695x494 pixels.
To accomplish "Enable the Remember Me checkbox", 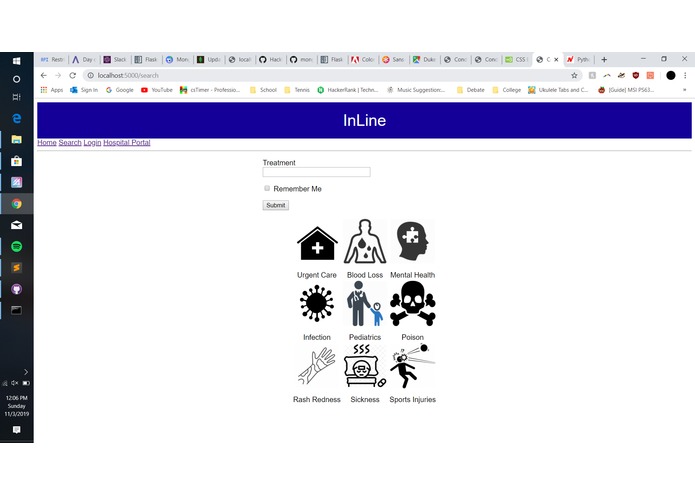I will pyautogui.click(x=267, y=188).
